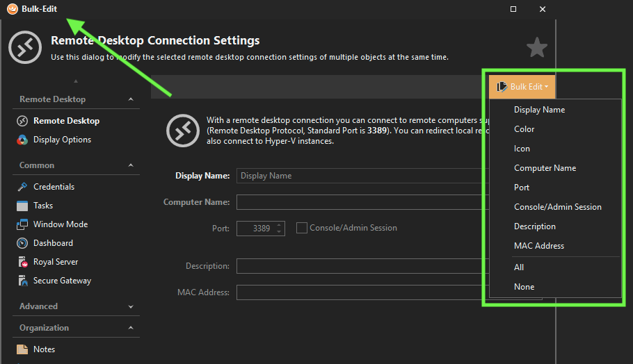
Task: Click the Window Mode icon
Action: pyautogui.click(x=22, y=224)
